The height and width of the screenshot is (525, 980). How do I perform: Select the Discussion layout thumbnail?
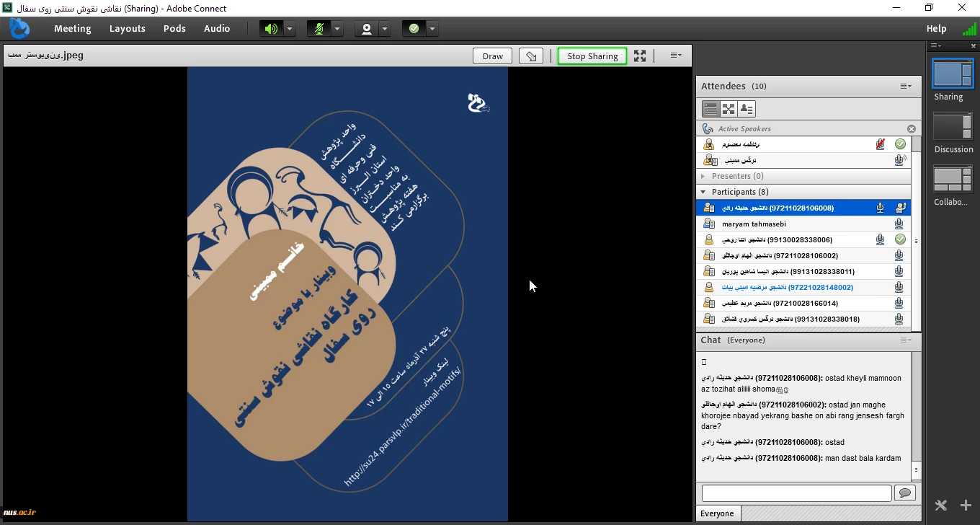tap(953, 127)
